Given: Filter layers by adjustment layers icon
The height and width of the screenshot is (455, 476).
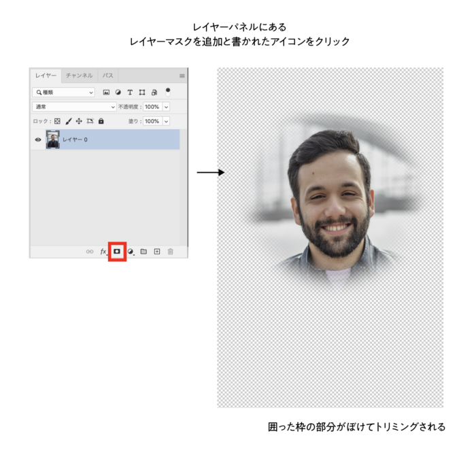Looking at the screenshot, I should 118,92.
